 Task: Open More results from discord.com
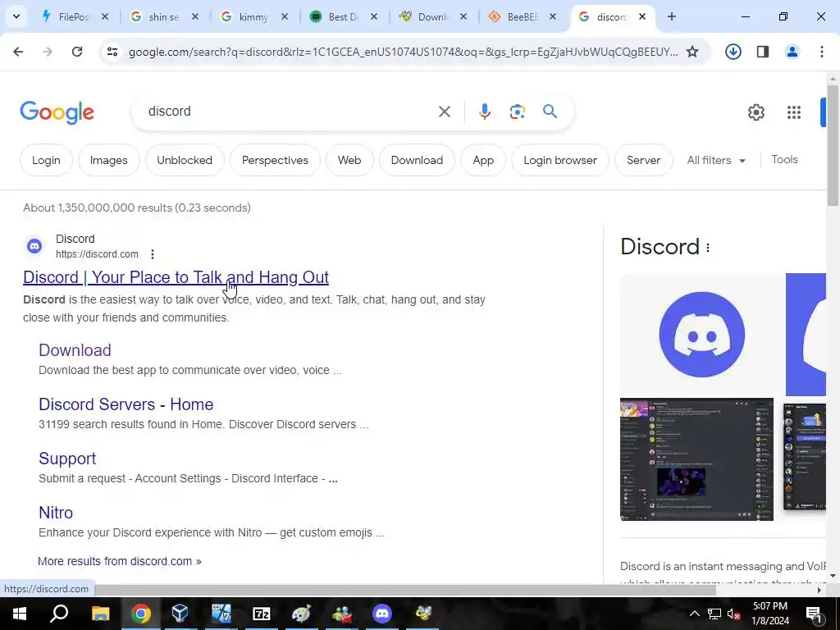(x=120, y=561)
